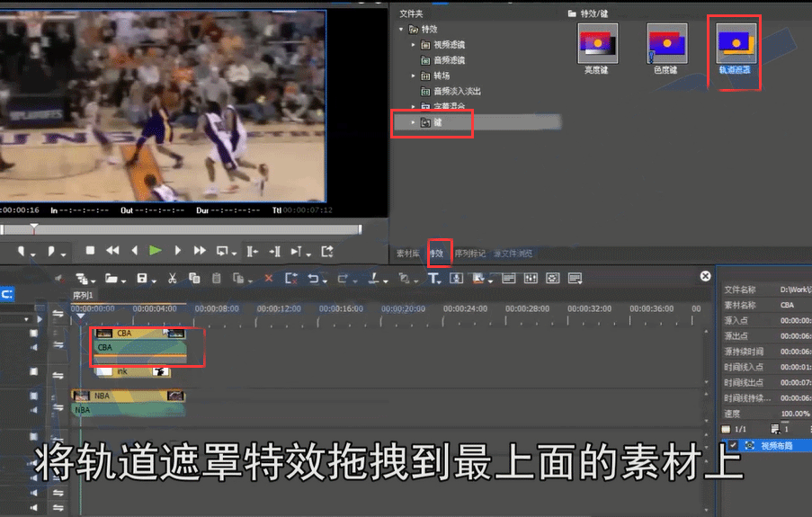The width and height of the screenshot is (812, 517).
Task: Switch to the 序列标记 tab
Action: tap(470, 254)
